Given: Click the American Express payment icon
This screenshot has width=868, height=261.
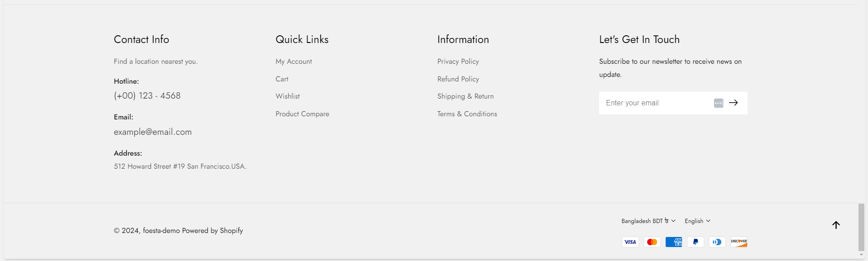Looking at the screenshot, I should tap(674, 242).
